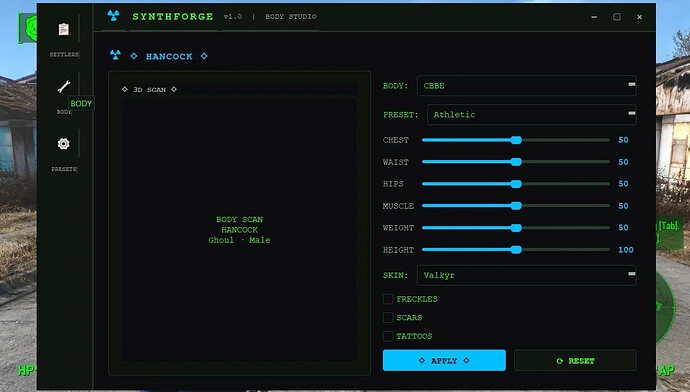
Task: Click the Waist slider handle
Action: [516, 162]
